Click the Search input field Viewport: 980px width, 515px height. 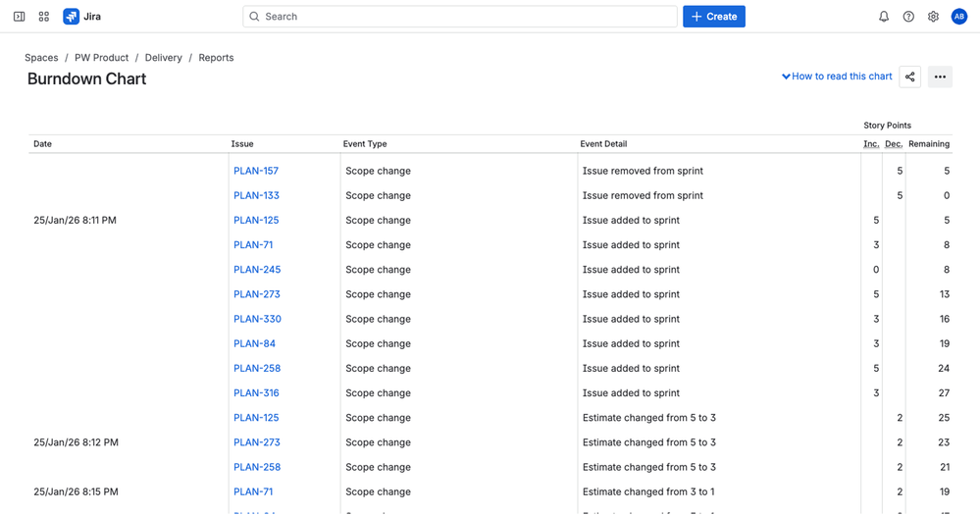pyautogui.click(x=460, y=17)
